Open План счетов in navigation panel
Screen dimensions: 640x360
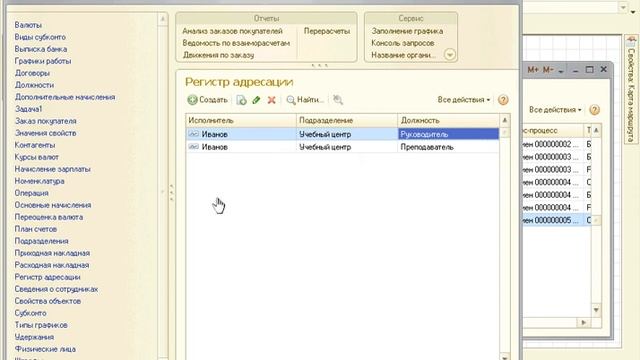pyautogui.click(x=36, y=229)
